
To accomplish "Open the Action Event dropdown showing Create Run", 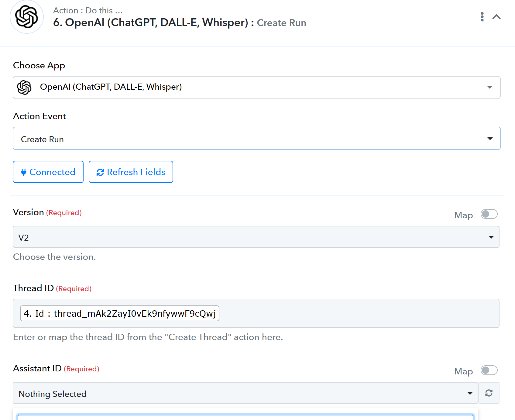I will point(256,138).
